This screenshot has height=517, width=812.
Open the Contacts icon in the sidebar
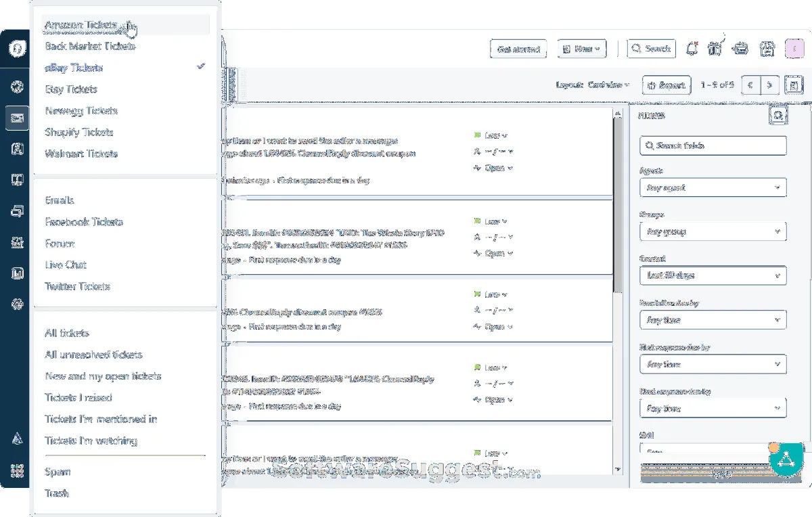[x=18, y=149]
